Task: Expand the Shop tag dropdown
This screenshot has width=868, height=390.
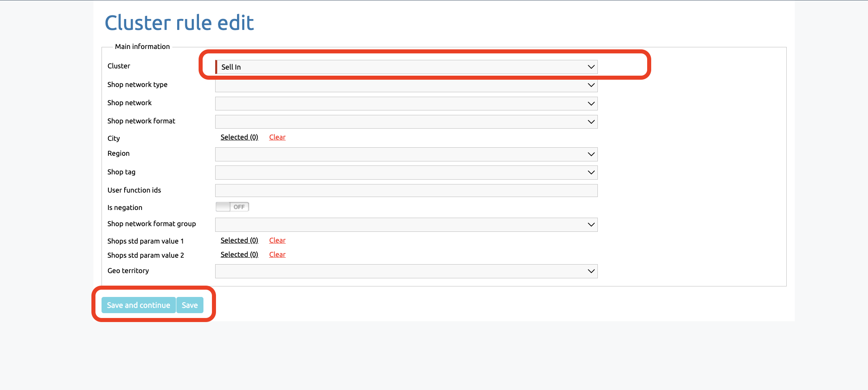Action: pyautogui.click(x=406, y=173)
